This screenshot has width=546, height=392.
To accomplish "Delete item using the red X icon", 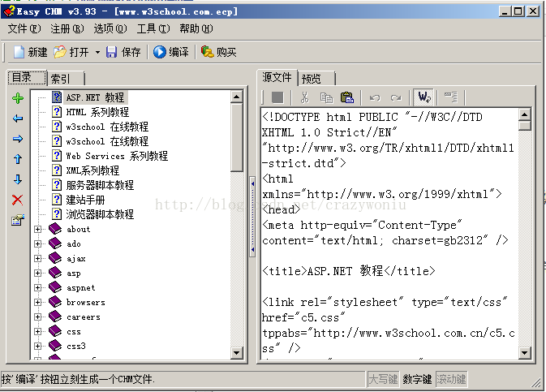I will 17,200.
